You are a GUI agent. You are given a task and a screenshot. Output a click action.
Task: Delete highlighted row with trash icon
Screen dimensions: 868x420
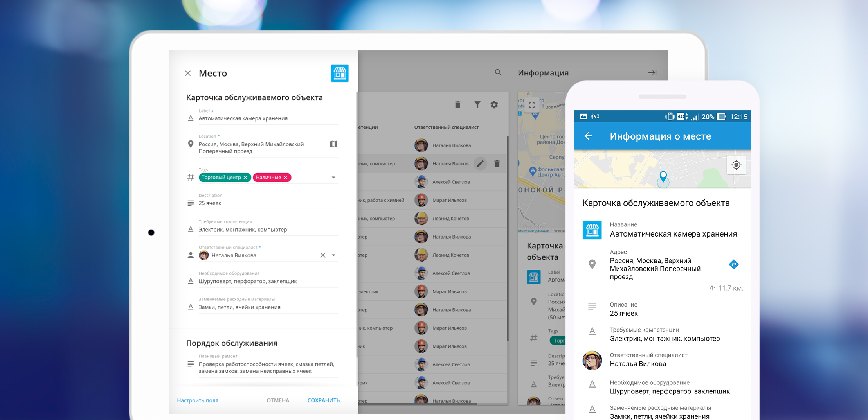tap(497, 163)
